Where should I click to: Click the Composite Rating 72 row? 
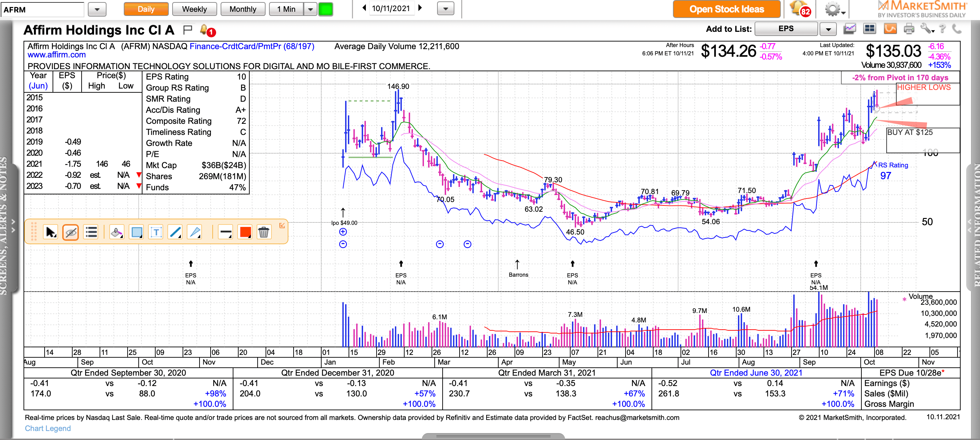pyautogui.click(x=196, y=121)
